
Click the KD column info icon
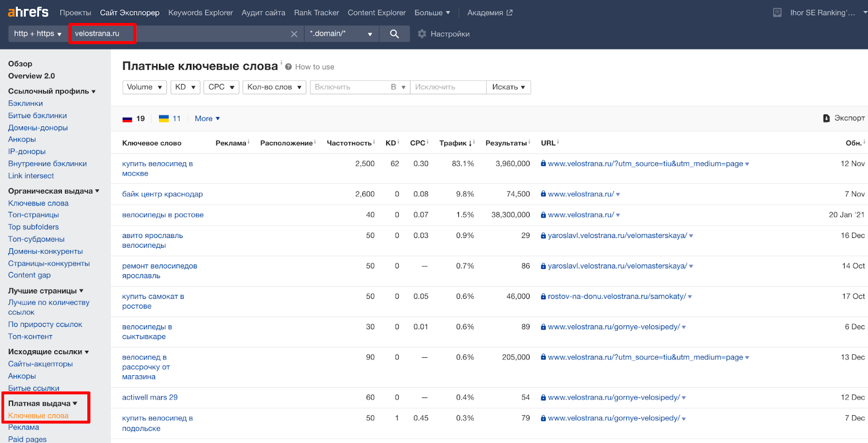point(398,142)
